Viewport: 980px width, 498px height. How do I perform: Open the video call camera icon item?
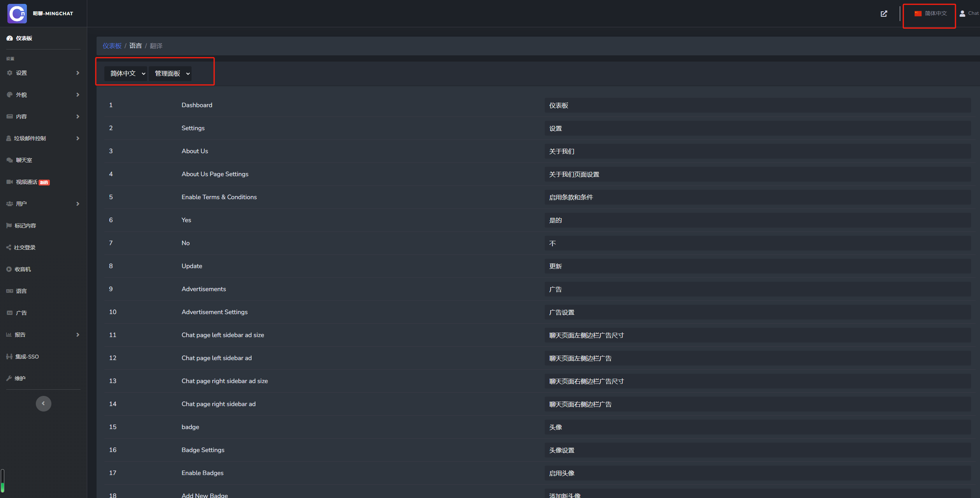(x=9, y=182)
